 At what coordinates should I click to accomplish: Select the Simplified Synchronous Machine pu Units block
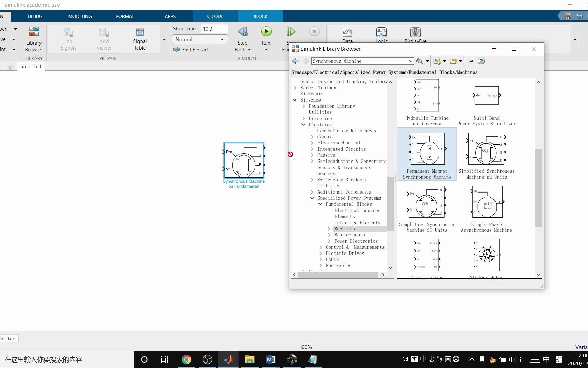(x=487, y=155)
